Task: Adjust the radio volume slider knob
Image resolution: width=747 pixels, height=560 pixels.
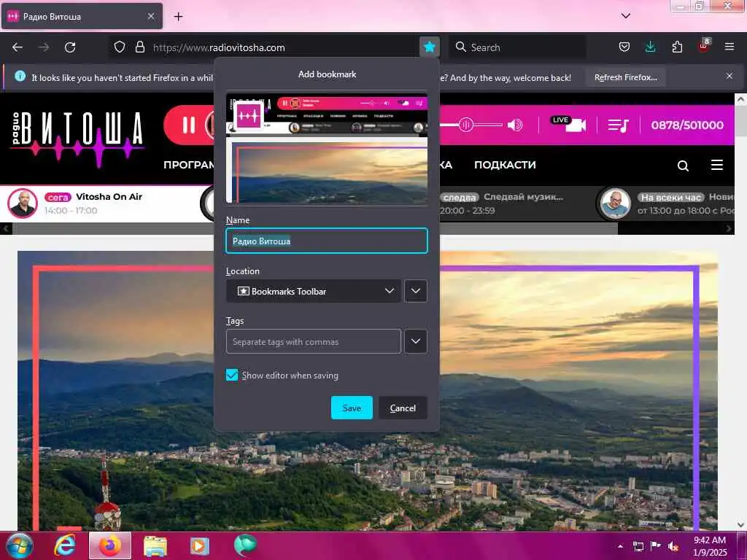Action: pos(465,125)
